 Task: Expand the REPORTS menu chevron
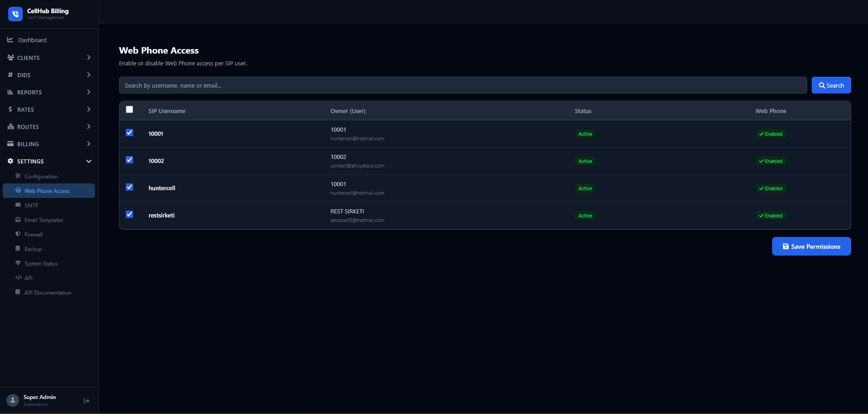pyautogui.click(x=89, y=92)
